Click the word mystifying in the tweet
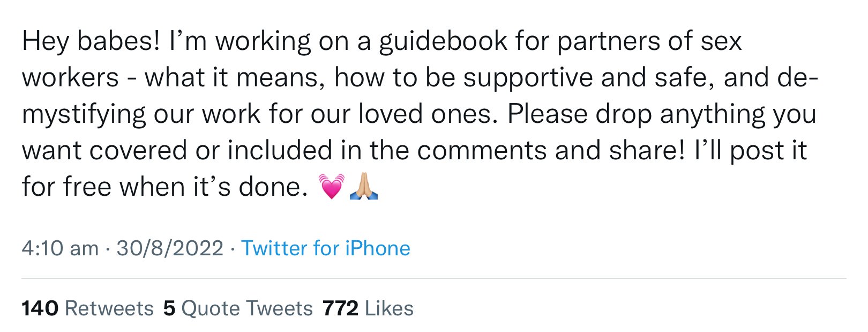Image resolution: width=868 pixels, height=332 pixels. tap(84, 114)
